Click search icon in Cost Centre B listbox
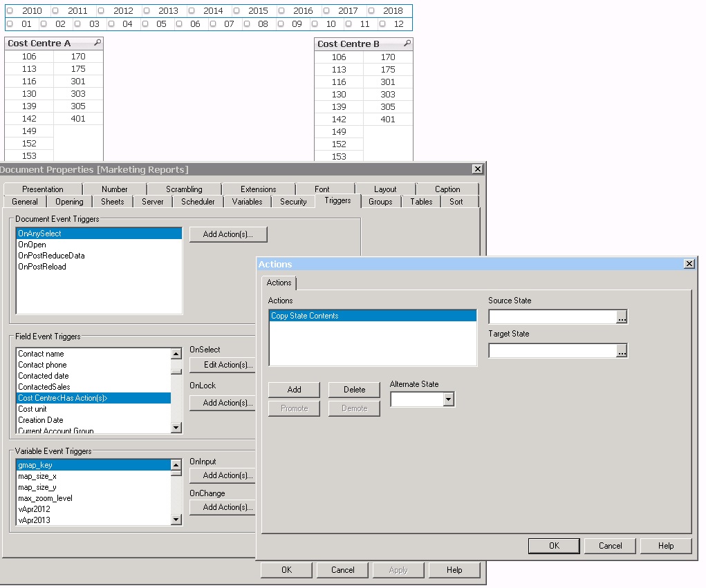 (407, 44)
